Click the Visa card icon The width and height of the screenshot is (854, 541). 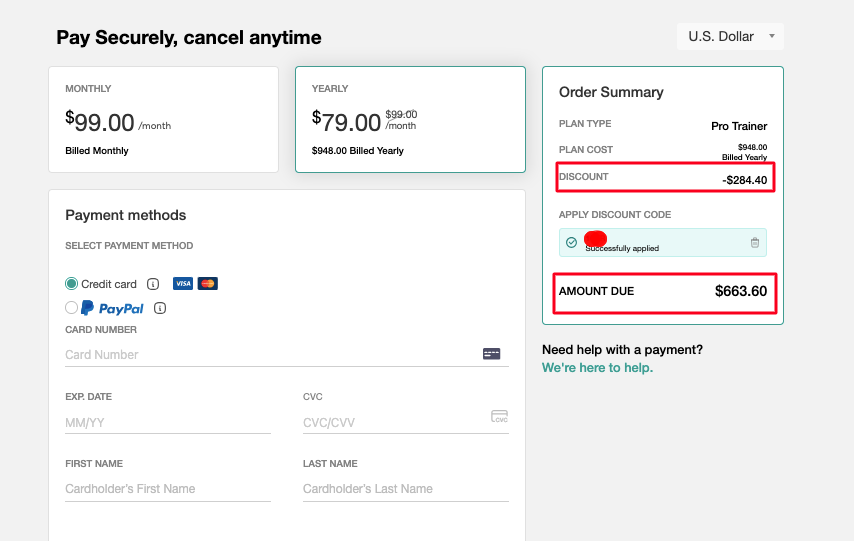coord(182,284)
